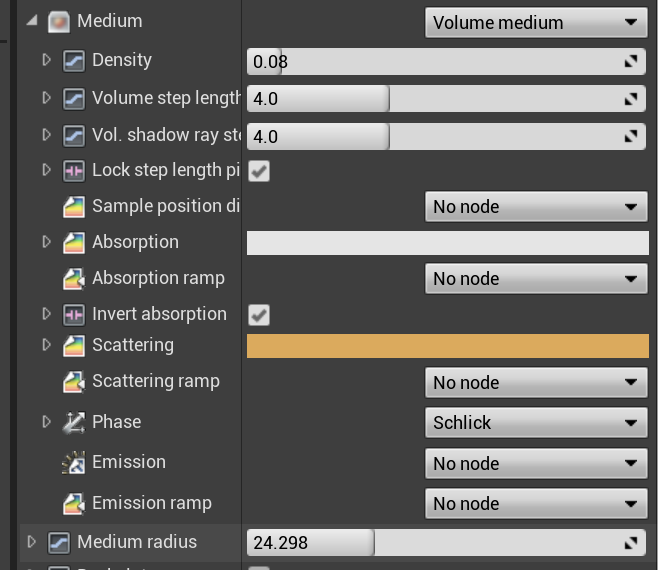658x570 pixels.
Task: Expand the Scattering property arrow
Action: [46, 345]
